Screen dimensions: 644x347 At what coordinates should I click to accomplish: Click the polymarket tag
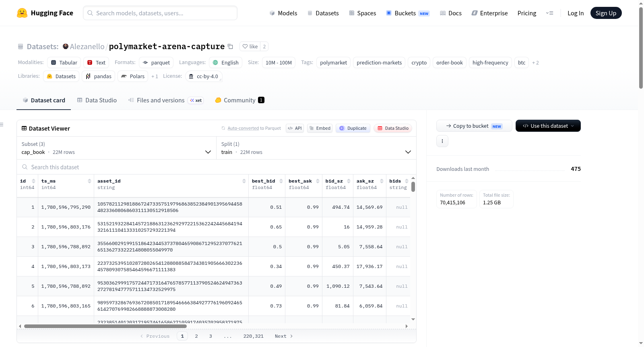[x=333, y=62]
